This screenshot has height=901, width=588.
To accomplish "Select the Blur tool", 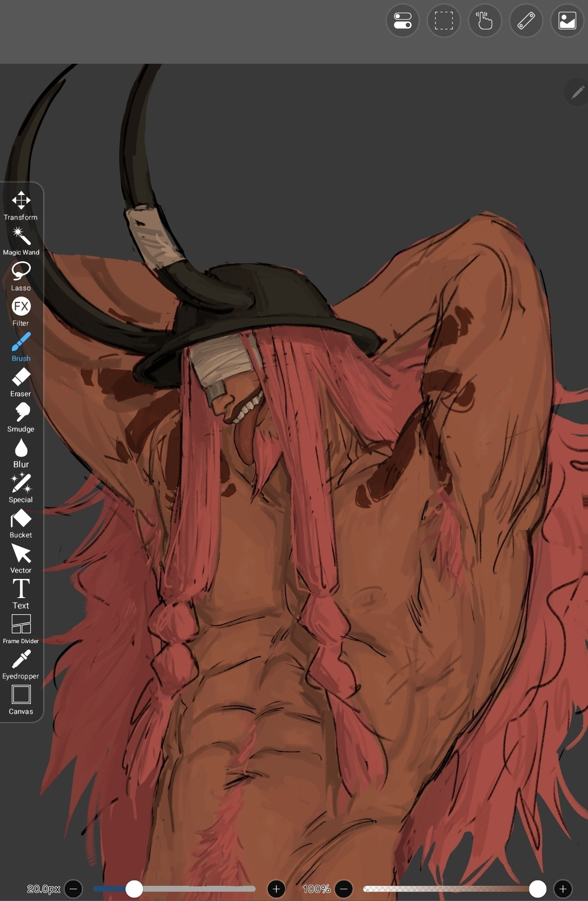I will pyautogui.click(x=21, y=452).
